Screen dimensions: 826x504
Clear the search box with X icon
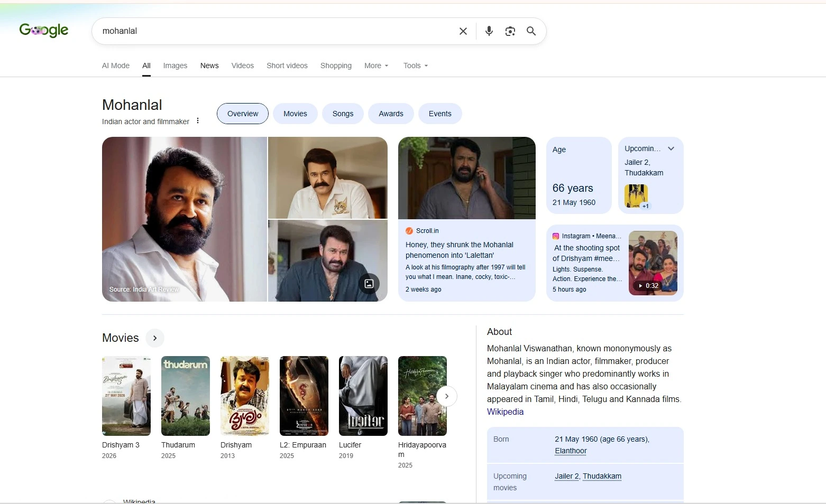[x=463, y=31]
